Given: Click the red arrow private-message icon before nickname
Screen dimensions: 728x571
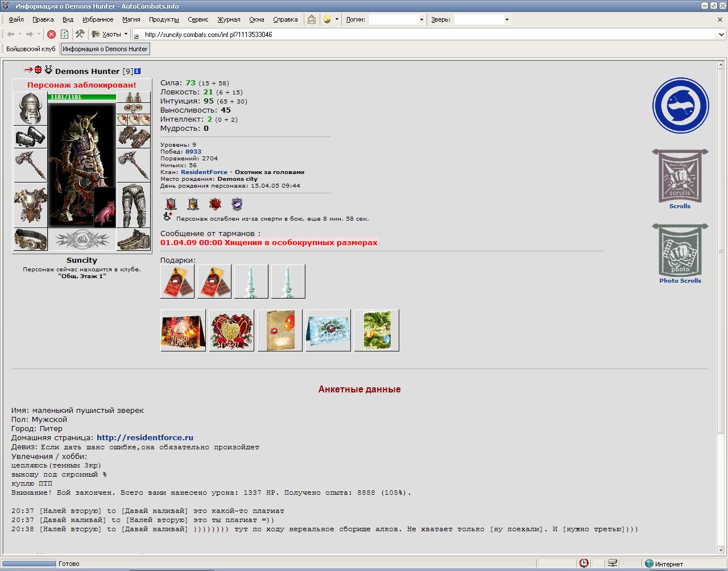Looking at the screenshot, I should [28, 70].
